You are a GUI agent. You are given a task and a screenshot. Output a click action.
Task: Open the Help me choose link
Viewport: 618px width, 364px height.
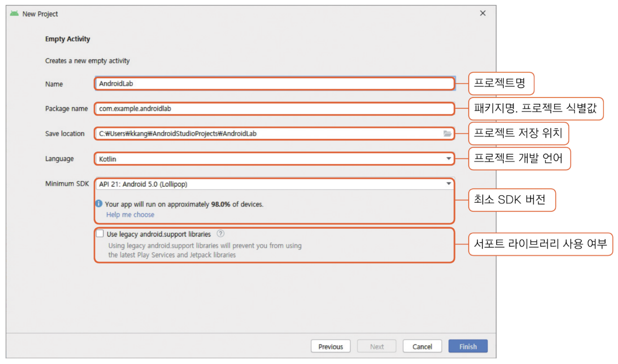click(x=130, y=215)
